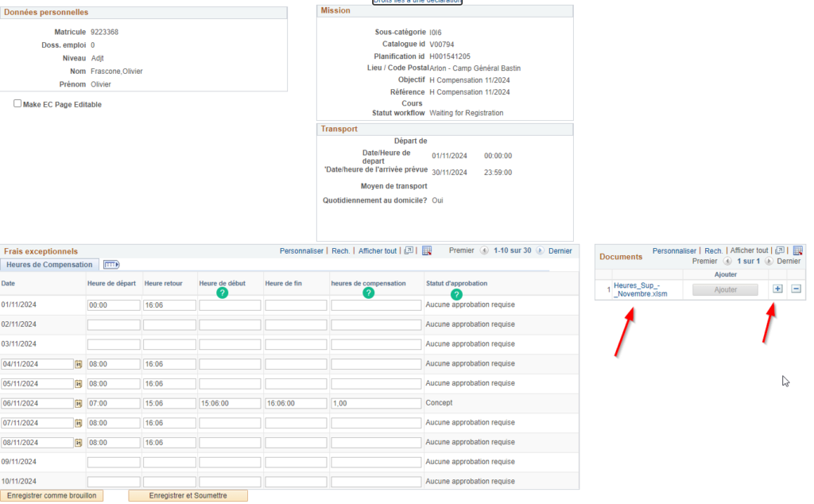Select the Heures de Compensation tab
814x504 pixels.
pos(49,265)
